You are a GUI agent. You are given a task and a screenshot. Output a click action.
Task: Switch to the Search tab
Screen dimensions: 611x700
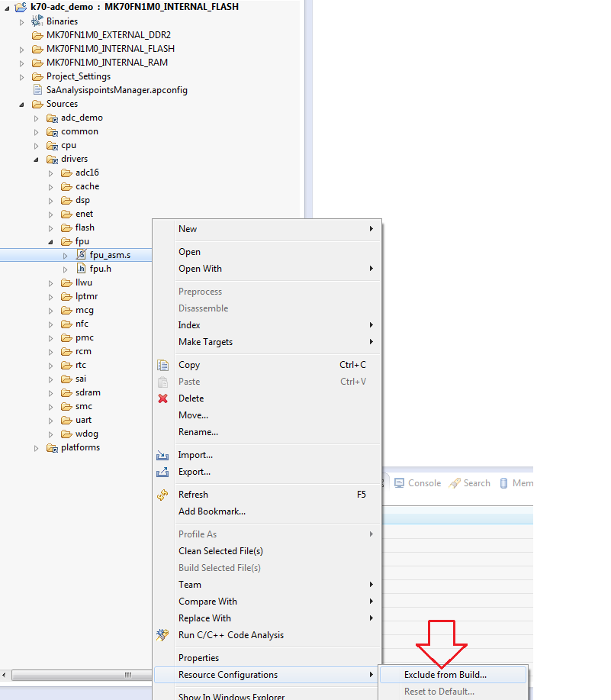point(470,483)
